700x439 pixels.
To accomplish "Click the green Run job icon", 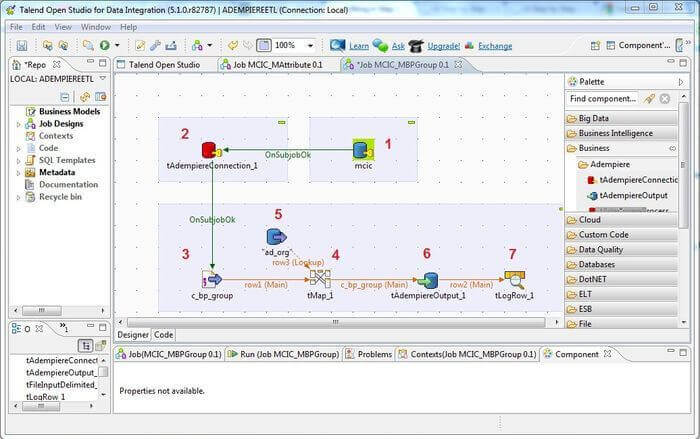I will tap(104, 46).
